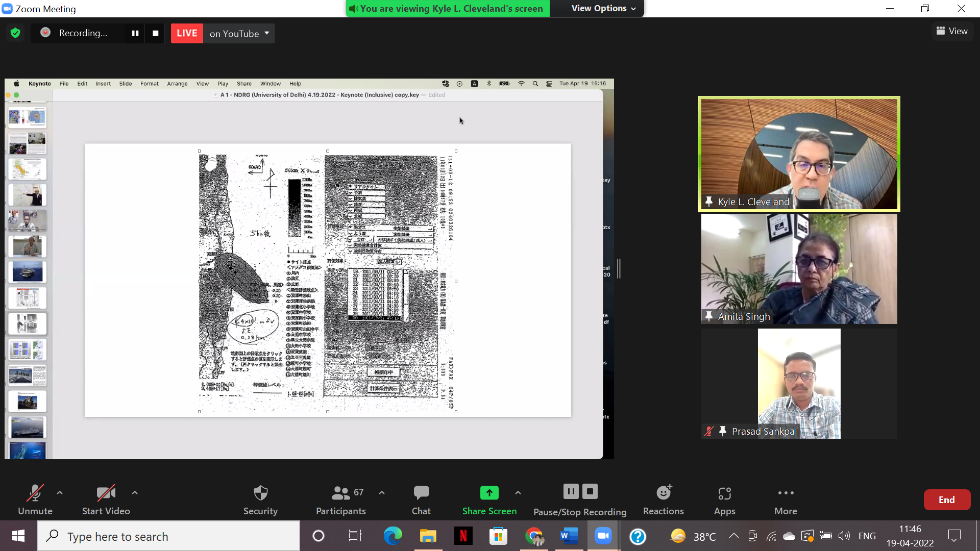
Task: Open Zoom Apps
Action: (x=724, y=499)
